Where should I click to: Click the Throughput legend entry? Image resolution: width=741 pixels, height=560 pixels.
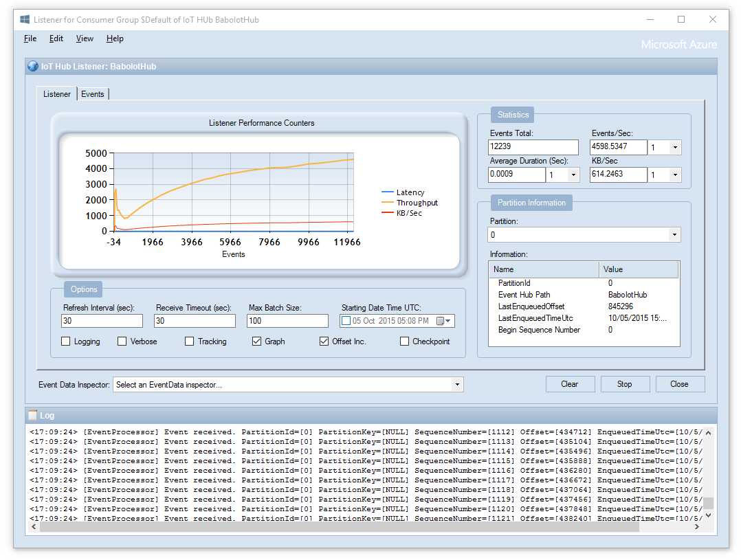[x=410, y=203]
